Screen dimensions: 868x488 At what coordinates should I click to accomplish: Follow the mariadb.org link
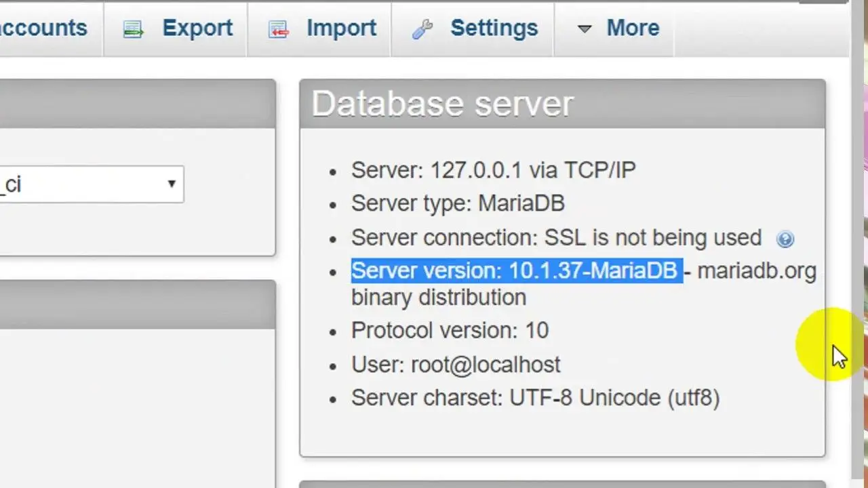pos(757,270)
